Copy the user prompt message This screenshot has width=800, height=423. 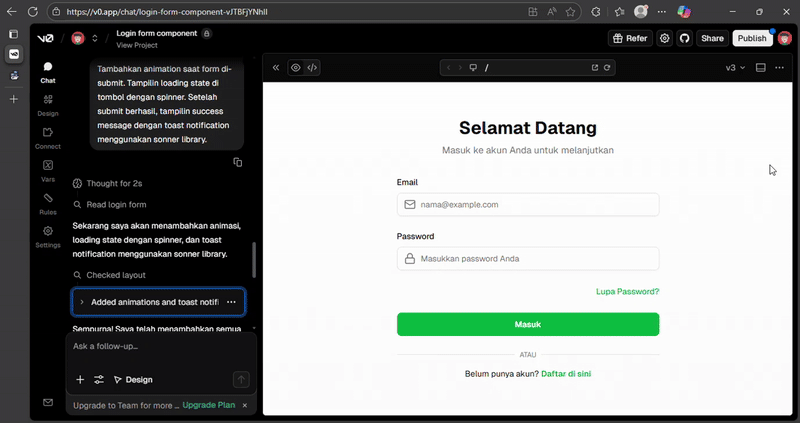click(x=237, y=162)
